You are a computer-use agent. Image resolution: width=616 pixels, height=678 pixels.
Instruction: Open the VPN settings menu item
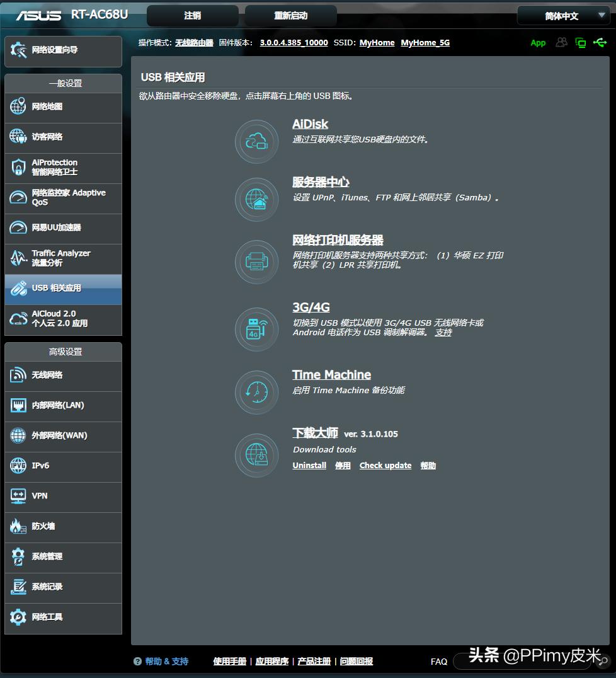[39, 497]
